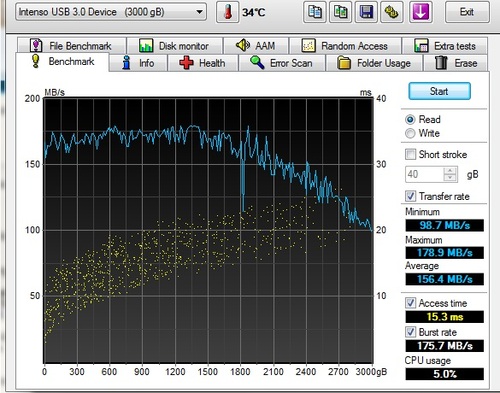Increase short stroke gB value with up arrow
Screen dimensions: 500x393
[450, 171]
